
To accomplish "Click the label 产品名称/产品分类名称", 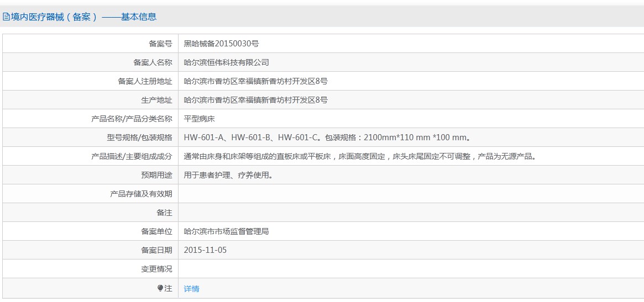I will click(132, 119).
